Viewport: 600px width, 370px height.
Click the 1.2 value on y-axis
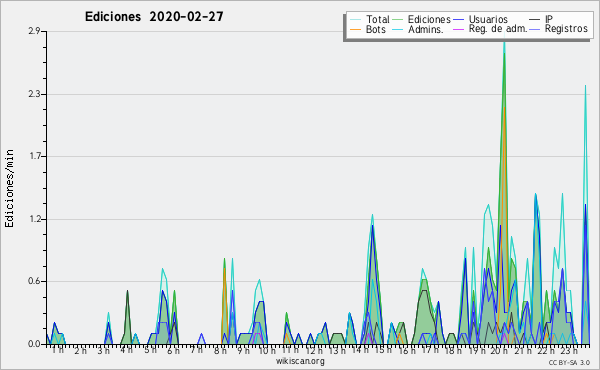34,219
